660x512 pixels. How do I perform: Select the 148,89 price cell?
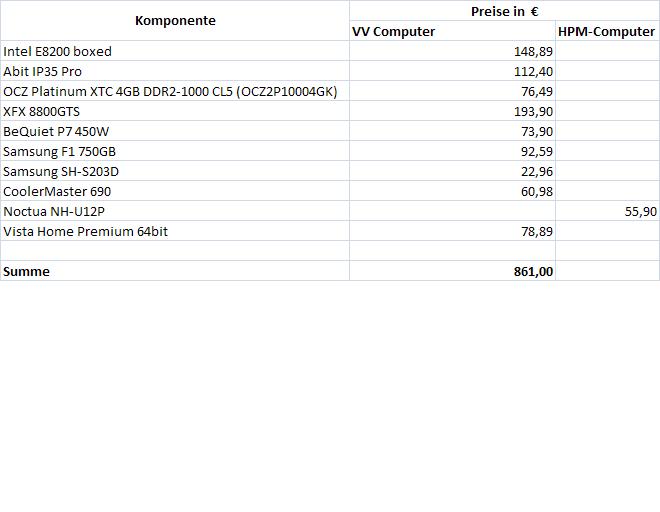pyautogui.click(x=452, y=51)
